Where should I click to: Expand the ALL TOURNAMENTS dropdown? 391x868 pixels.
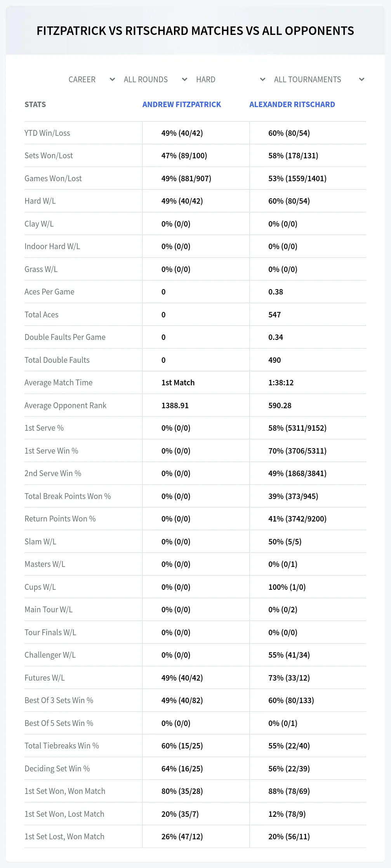click(x=319, y=80)
